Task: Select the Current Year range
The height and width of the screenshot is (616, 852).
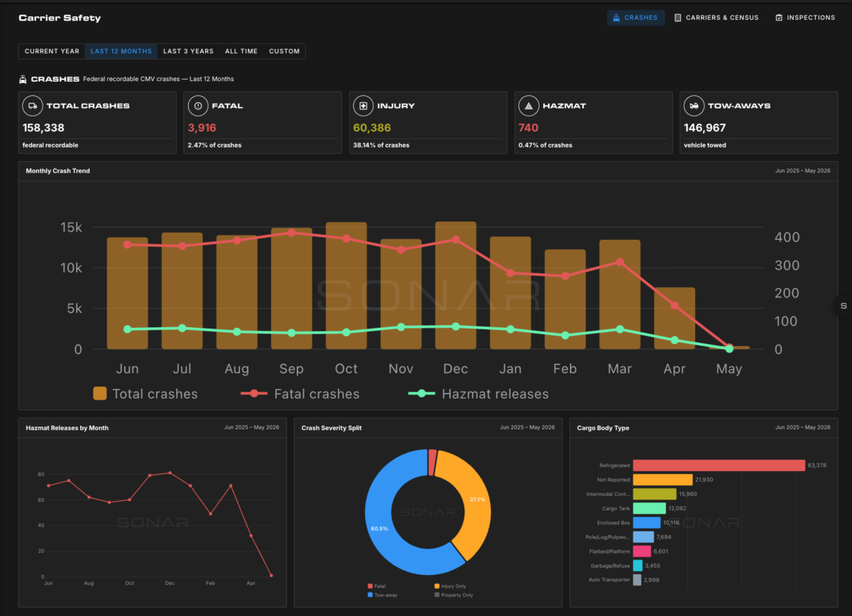Action: pyautogui.click(x=52, y=51)
